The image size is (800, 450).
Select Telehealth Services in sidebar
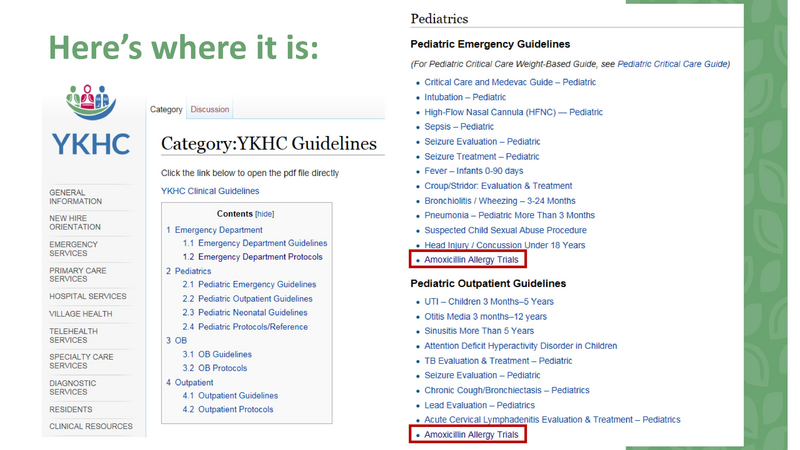coord(74,335)
